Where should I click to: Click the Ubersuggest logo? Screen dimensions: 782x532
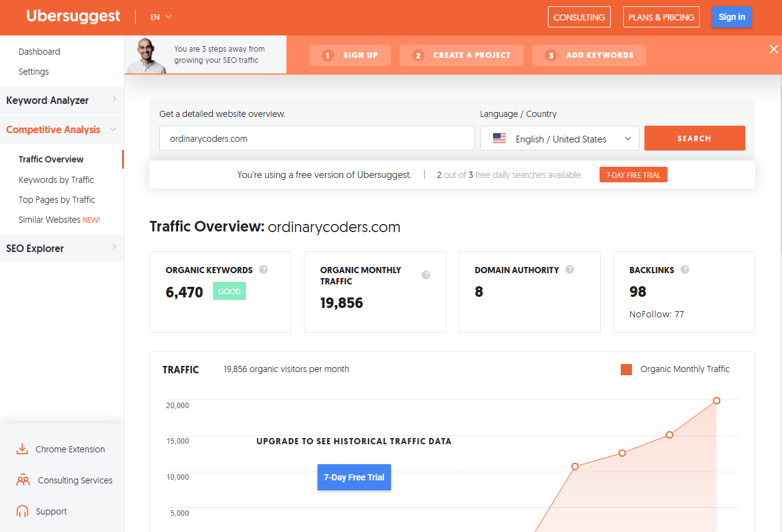click(x=73, y=17)
